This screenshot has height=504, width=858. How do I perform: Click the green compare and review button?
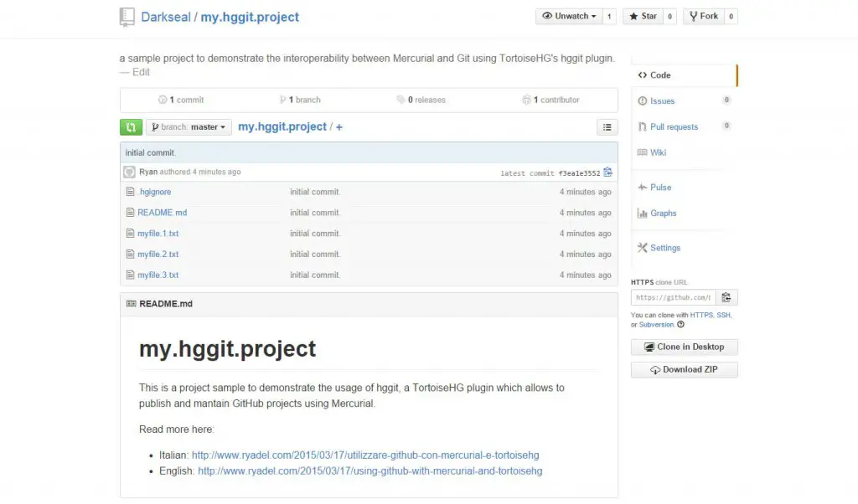pyautogui.click(x=130, y=127)
